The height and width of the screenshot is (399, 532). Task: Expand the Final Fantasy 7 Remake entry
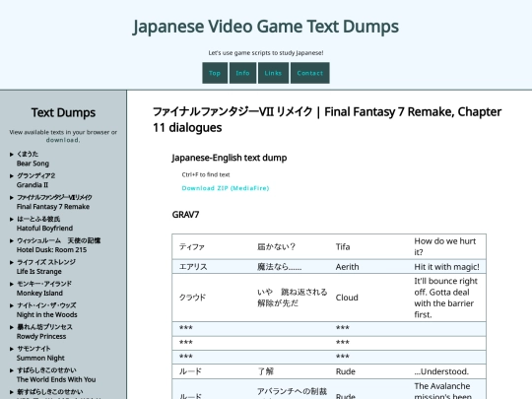coord(12,197)
